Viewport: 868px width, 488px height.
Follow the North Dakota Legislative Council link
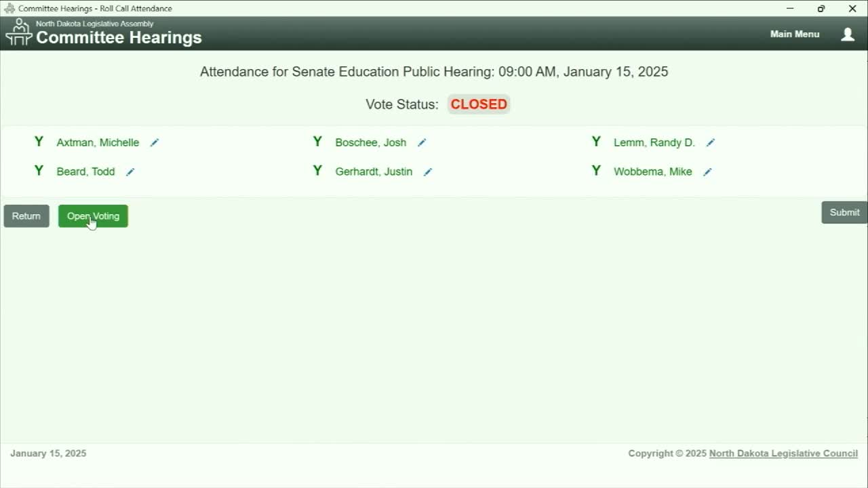point(783,453)
